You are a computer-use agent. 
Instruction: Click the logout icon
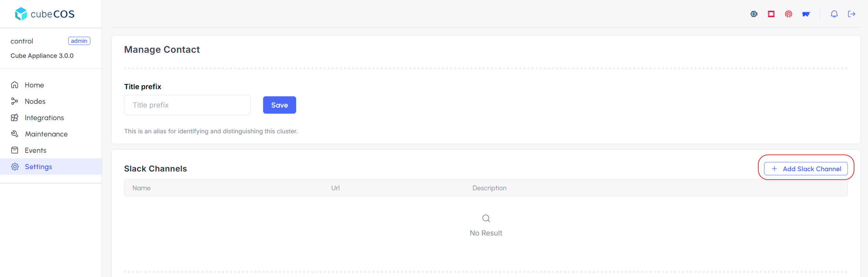(852, 14)
